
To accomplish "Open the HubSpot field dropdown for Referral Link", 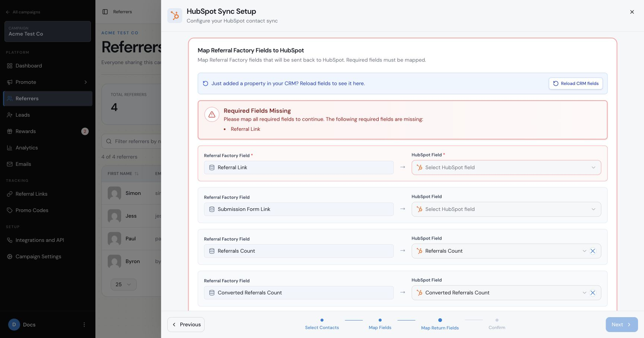I will 506,167.
